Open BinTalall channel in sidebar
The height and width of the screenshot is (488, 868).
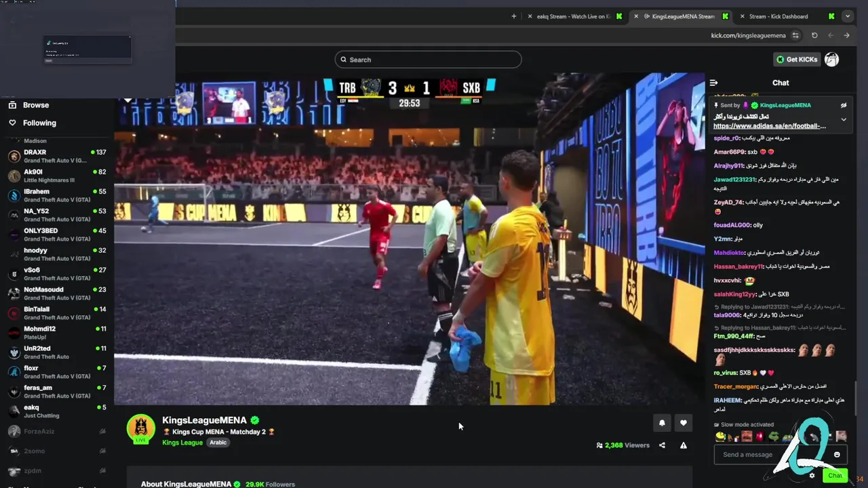pyautogui.click(x=57, y=314)
